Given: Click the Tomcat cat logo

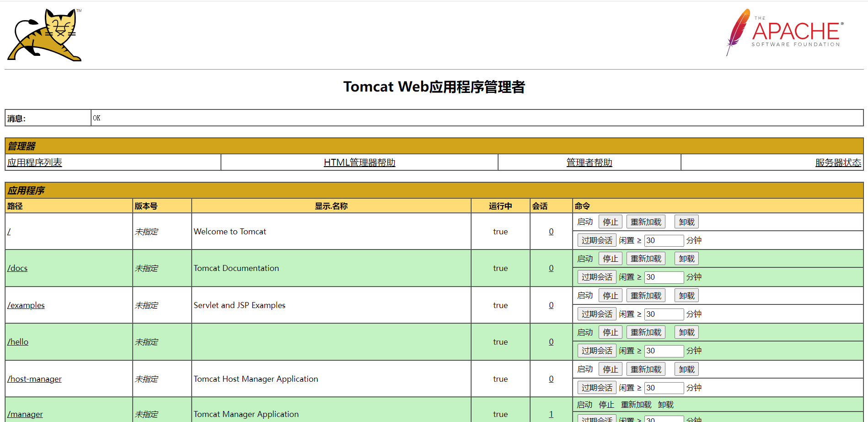Looking at the screenshot, I should 43,34.
